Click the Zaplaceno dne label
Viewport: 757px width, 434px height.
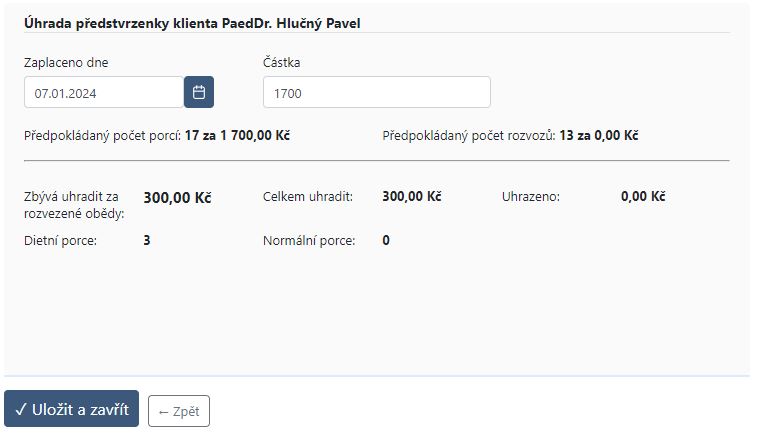tap(66, 63)
